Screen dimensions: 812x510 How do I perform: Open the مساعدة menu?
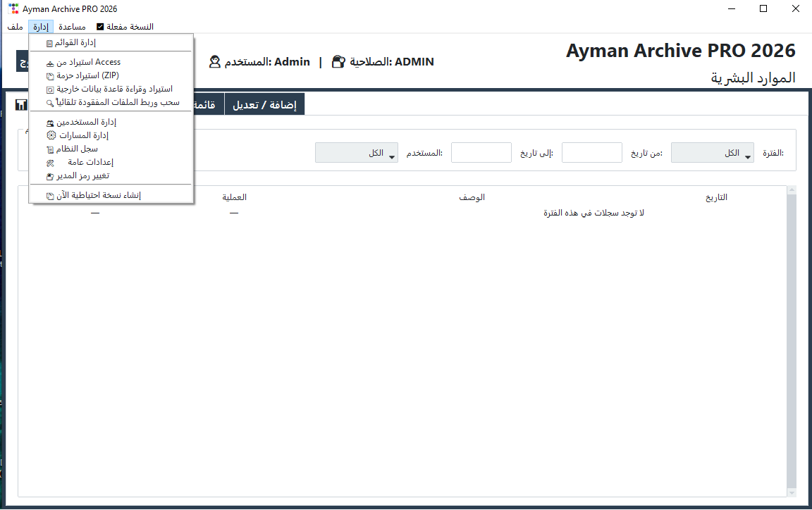[x=72, y=26]
